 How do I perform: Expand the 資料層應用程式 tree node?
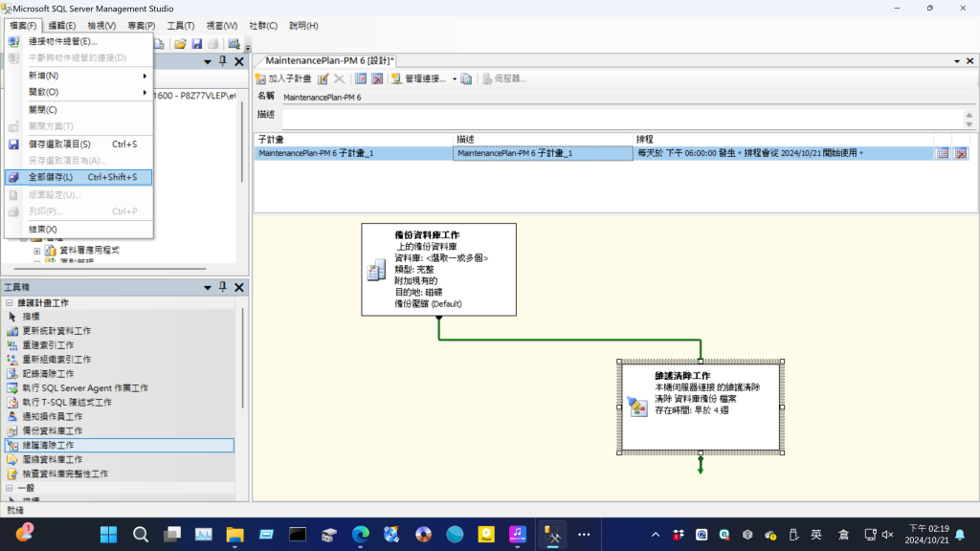point(37,251)
